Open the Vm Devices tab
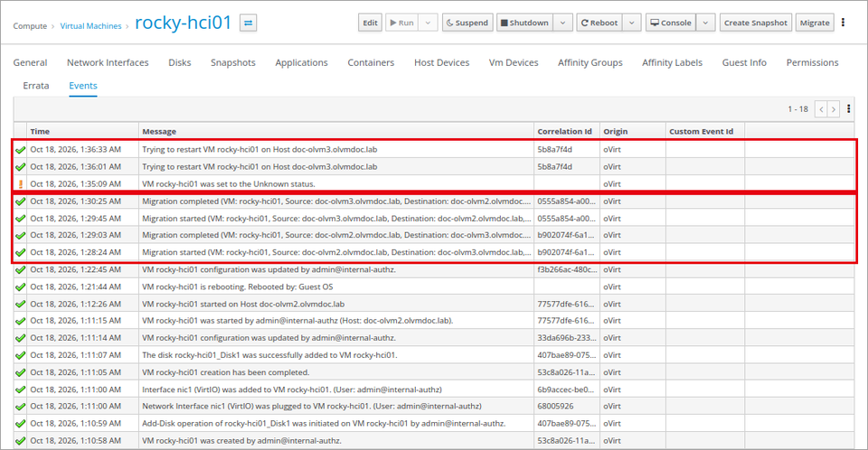This screenshot has height=450, width=868. tap(514, 62)
